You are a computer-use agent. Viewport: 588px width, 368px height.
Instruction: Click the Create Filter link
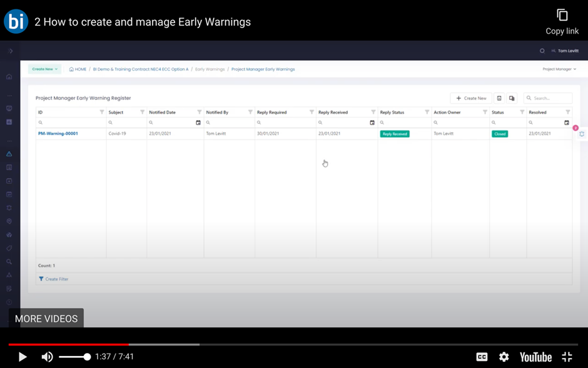[x=54, y=279]
